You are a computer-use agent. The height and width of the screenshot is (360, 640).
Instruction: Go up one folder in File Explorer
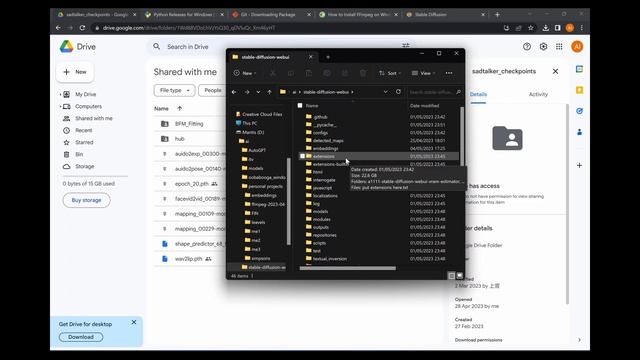click(x=269, y=92)
